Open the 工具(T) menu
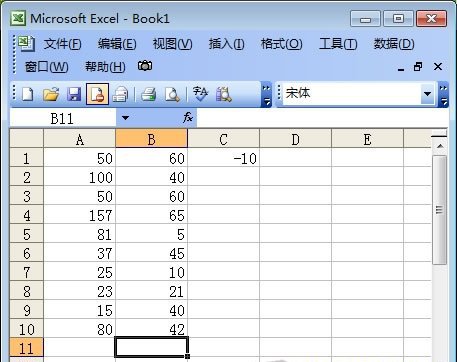 [x=338, y=44]
